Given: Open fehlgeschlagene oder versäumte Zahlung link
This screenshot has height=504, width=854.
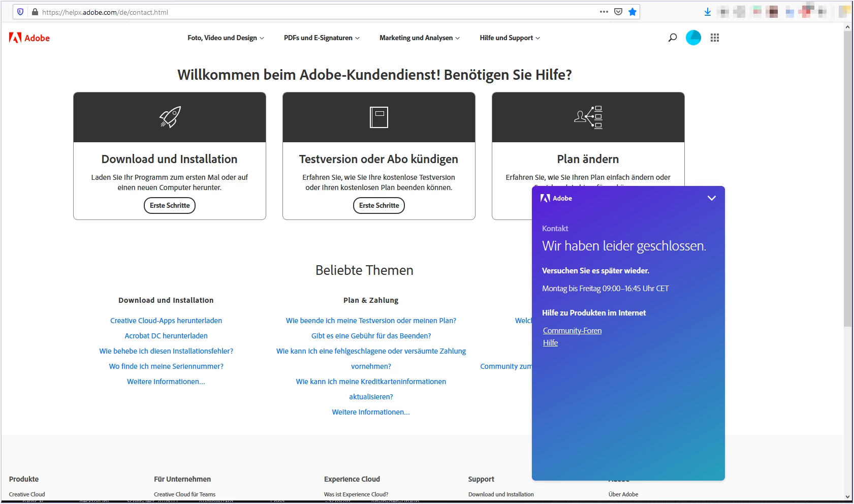Looking at the screenshot, I should [371, 359].
